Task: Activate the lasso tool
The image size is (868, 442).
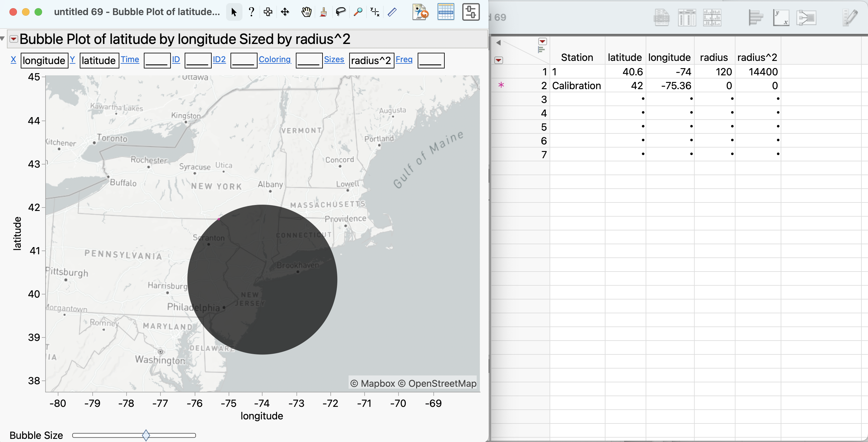Action: pyautogui.click(x=340, y=12)
